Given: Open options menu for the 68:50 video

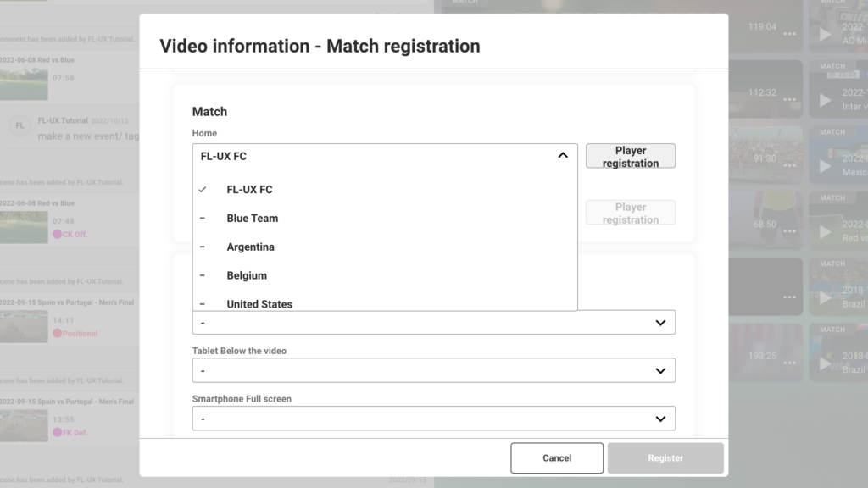Looking at the screenshot, I should click(x=789, y=231).
